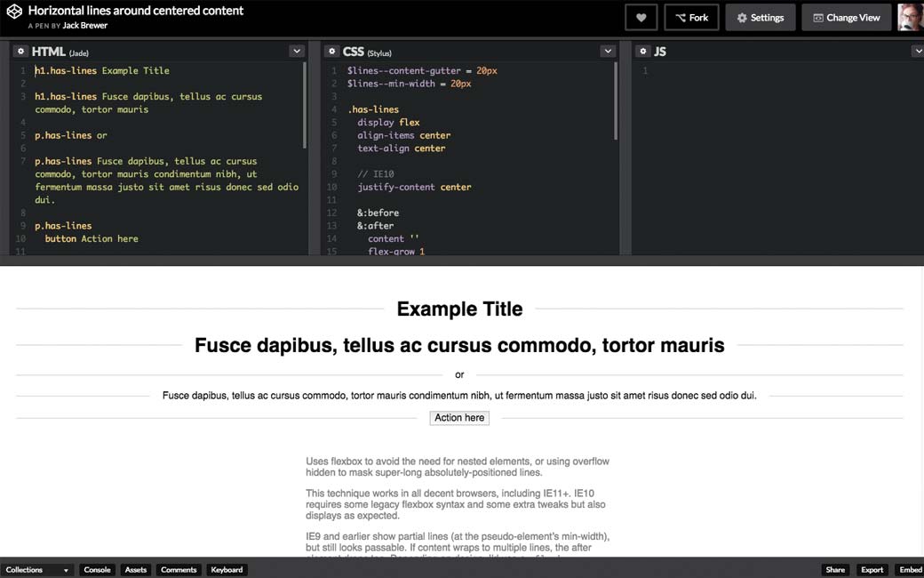This screenshot has height=578, width=924.
Task: Expand the CSS panel dropdown chevron
Action: 608,52
